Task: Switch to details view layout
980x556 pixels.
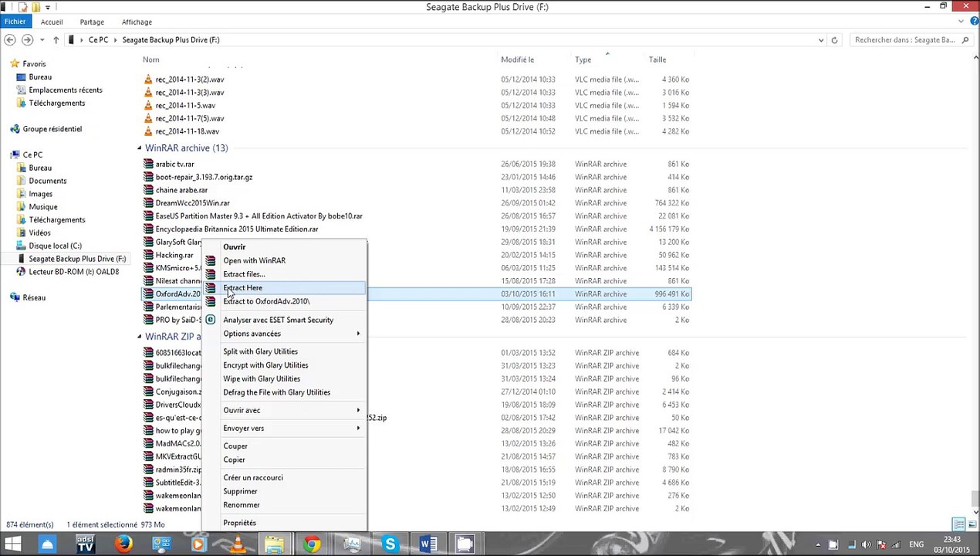Action: click(958, 524)
